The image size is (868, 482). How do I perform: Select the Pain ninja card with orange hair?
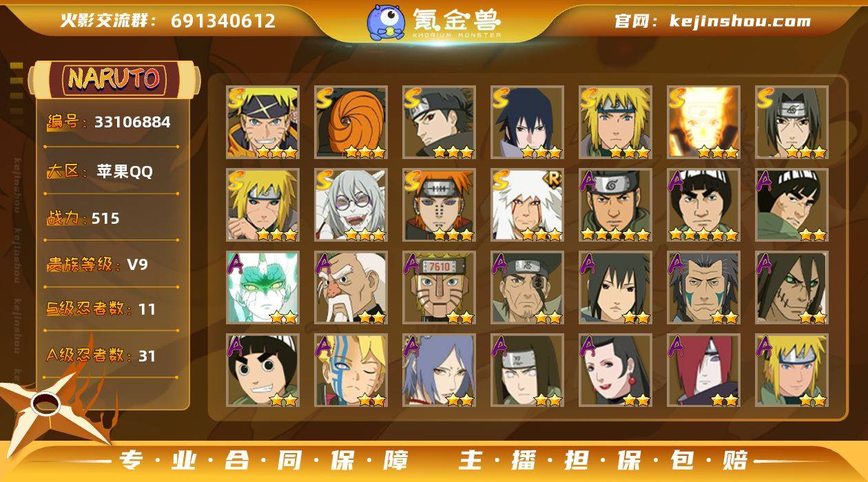[x=439, y=205]
